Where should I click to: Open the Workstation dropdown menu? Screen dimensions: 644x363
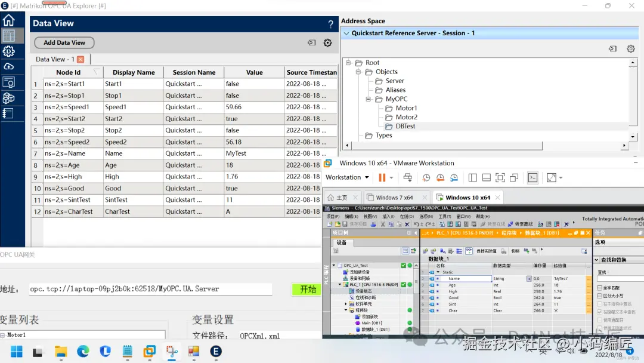tap(346, 177)
